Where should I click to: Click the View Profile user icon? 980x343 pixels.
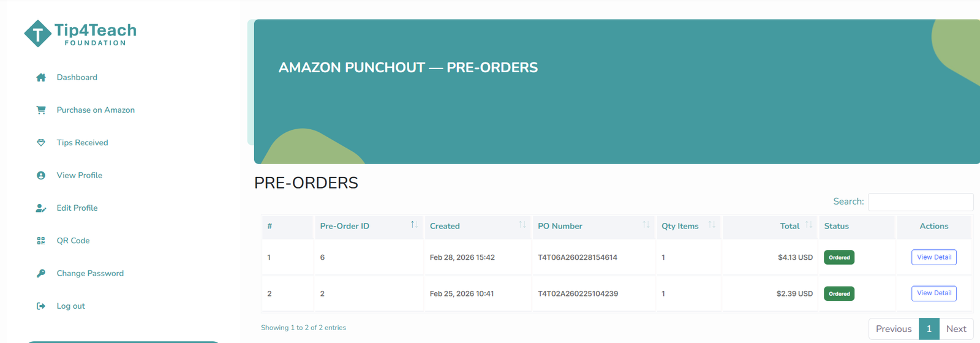(41, 175)
